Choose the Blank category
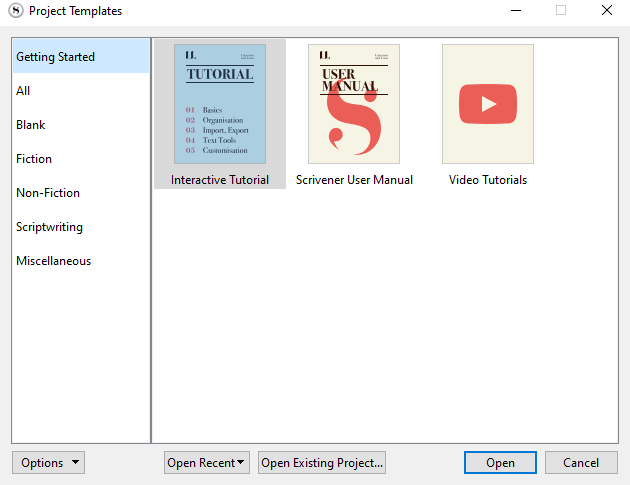The width and height of the screenshot is (630, 485). (x=81, y=125)
